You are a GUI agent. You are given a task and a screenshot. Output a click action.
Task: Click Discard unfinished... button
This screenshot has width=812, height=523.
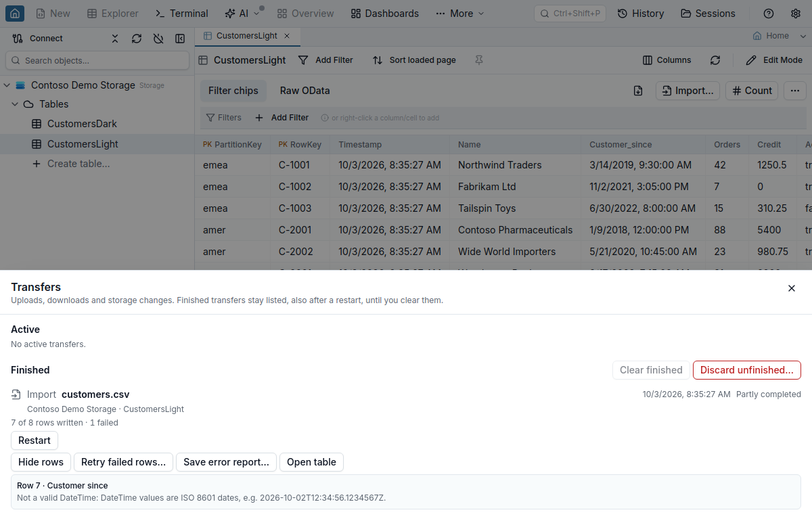747,370
